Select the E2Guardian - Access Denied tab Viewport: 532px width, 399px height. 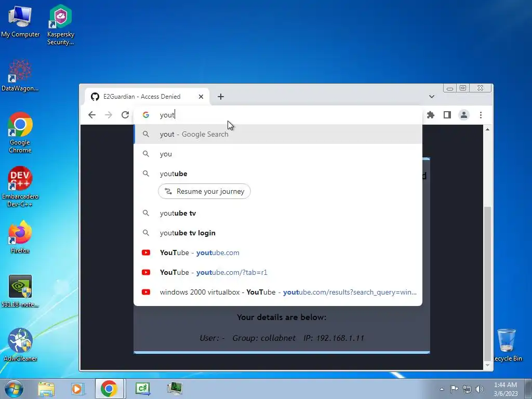[147, 97]
